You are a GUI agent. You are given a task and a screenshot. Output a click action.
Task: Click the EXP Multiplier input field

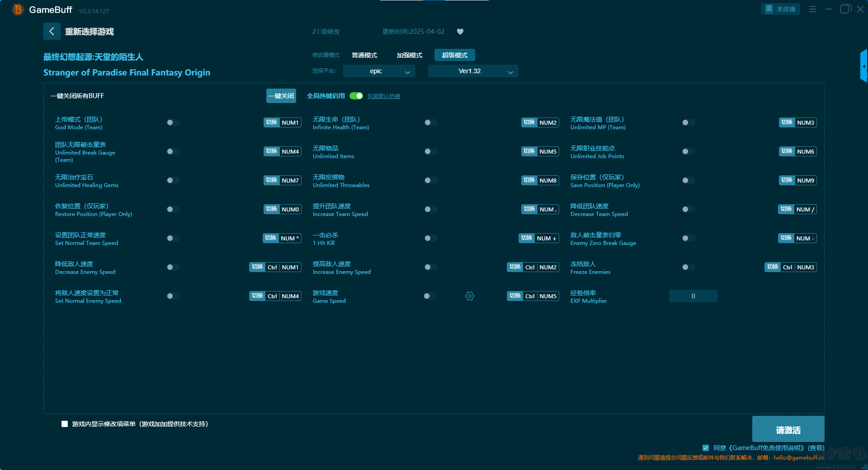pyautogui.click(x=693, y=296)
